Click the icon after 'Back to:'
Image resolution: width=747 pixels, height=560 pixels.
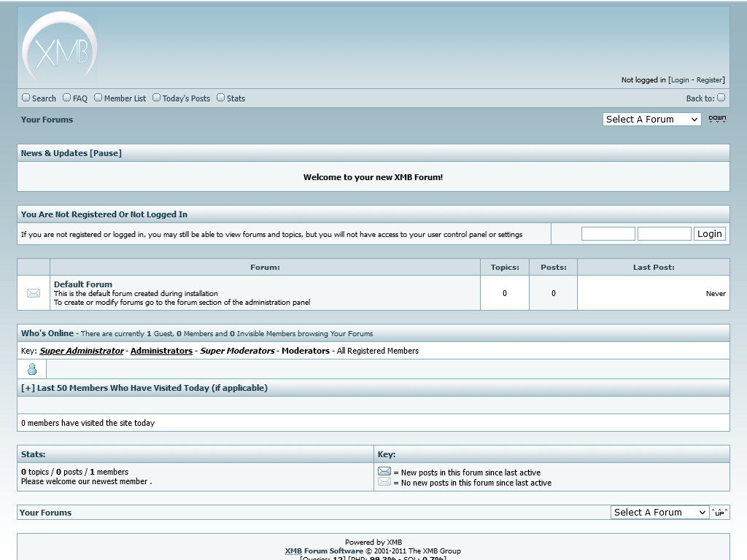click(721, 98)
